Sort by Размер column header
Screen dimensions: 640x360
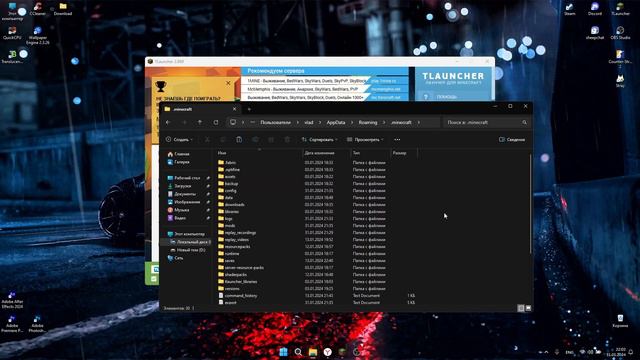click(x=404, y=153)
